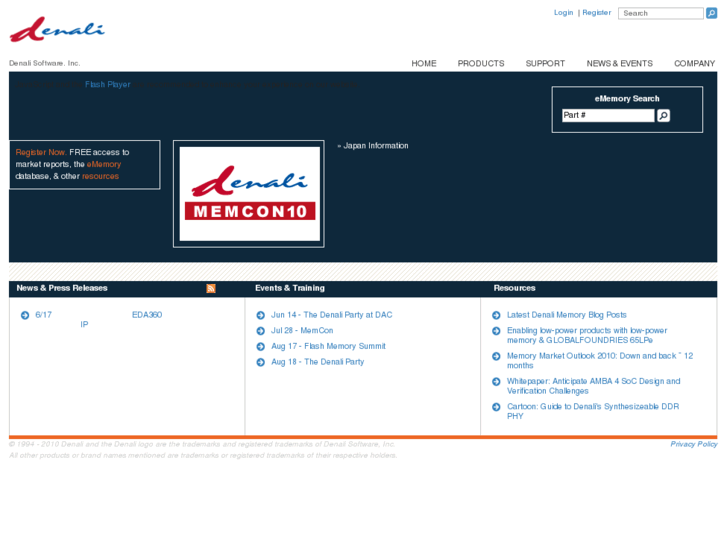Open Aug 17 Flash Memory Summit event
This screenshot has height=545, width=727.
coord(328,346)
